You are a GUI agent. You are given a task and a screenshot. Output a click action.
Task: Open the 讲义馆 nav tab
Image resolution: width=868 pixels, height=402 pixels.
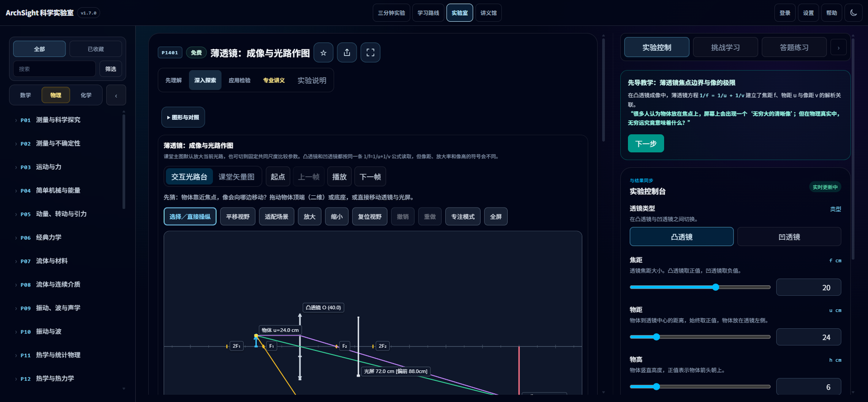pyautogui.click(x=488, y=13)
